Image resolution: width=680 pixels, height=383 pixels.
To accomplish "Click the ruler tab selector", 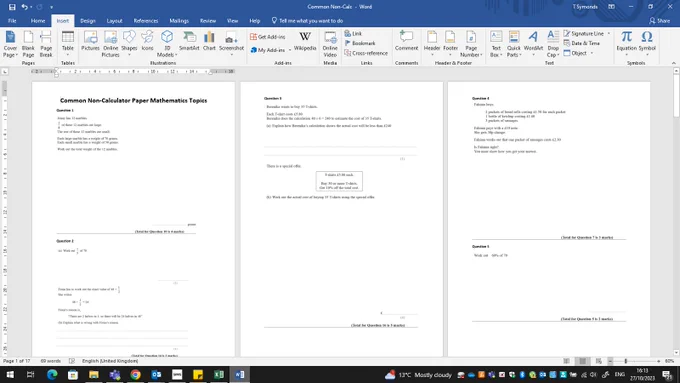I will pyautogui.click(x=5, y=72).
